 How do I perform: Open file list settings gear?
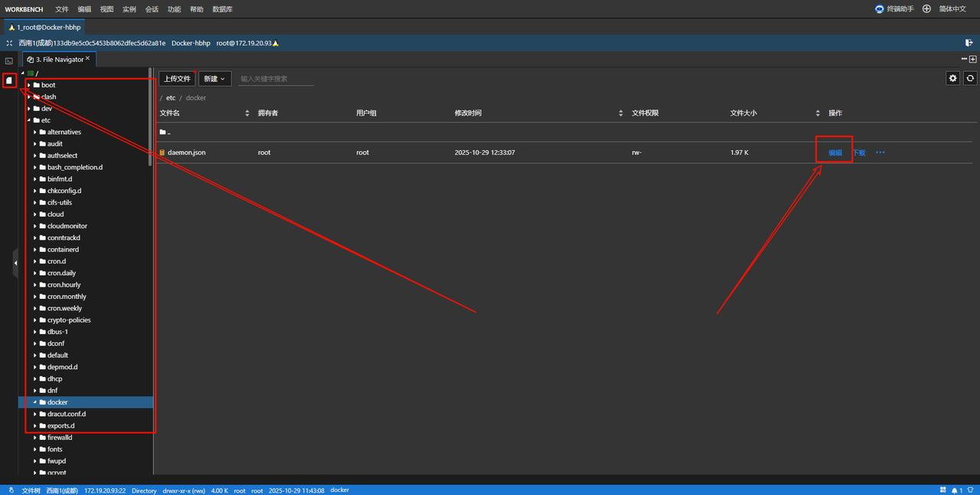[x=952, y=78]
